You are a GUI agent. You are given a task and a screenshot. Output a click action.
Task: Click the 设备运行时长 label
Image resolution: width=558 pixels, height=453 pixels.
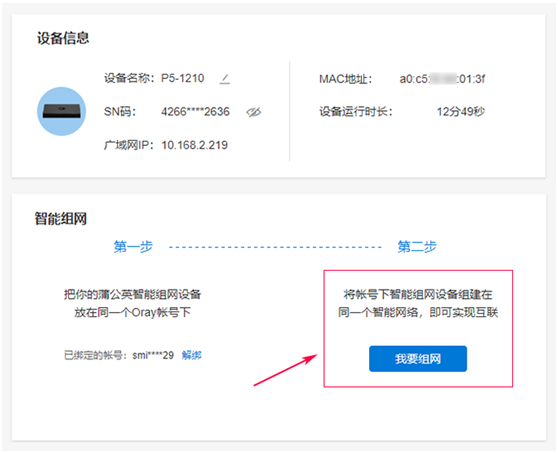coord(356,112)
